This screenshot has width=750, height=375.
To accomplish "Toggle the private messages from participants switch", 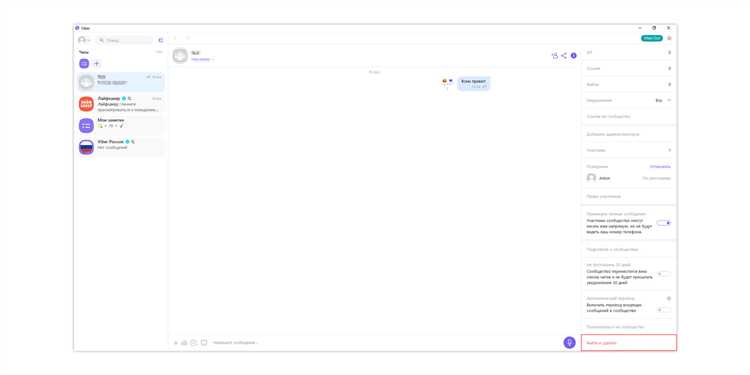I will click(x=663, y=223).
